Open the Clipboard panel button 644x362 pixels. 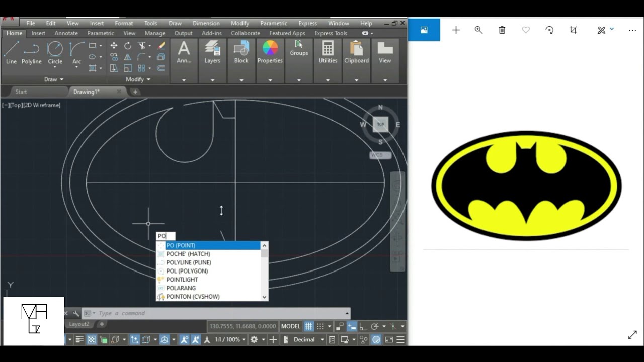[x=356, y=53]
